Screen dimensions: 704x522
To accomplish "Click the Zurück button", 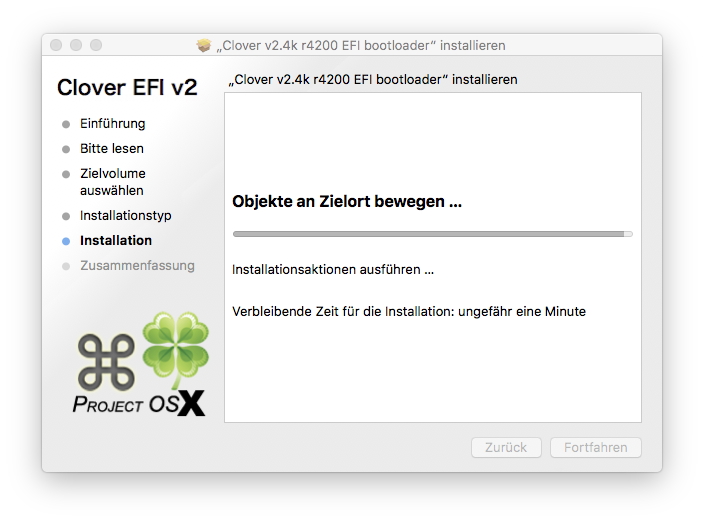I will point(506,447).
